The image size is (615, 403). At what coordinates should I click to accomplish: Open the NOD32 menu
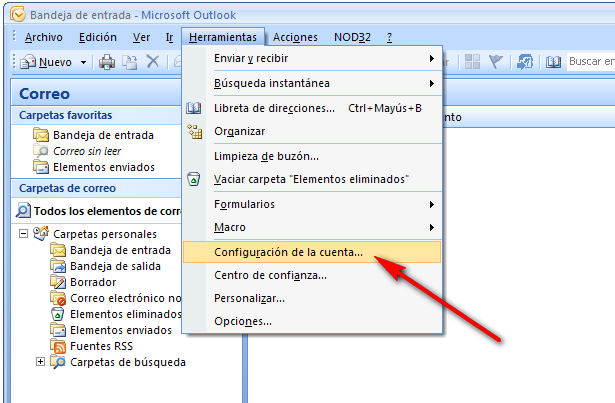pyautogui.click(x=352, y=37)
